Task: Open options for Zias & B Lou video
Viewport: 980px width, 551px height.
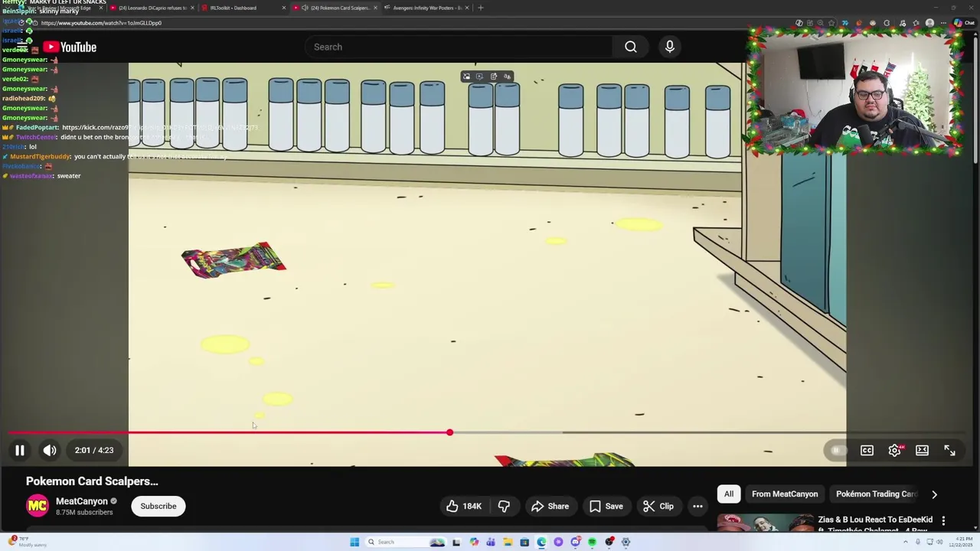Action: coord(943,520)
